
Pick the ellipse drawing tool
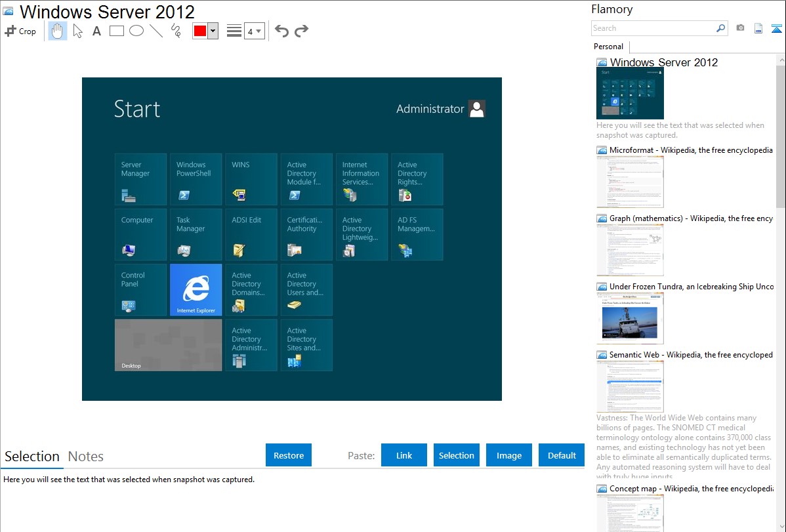click(136, 31)
